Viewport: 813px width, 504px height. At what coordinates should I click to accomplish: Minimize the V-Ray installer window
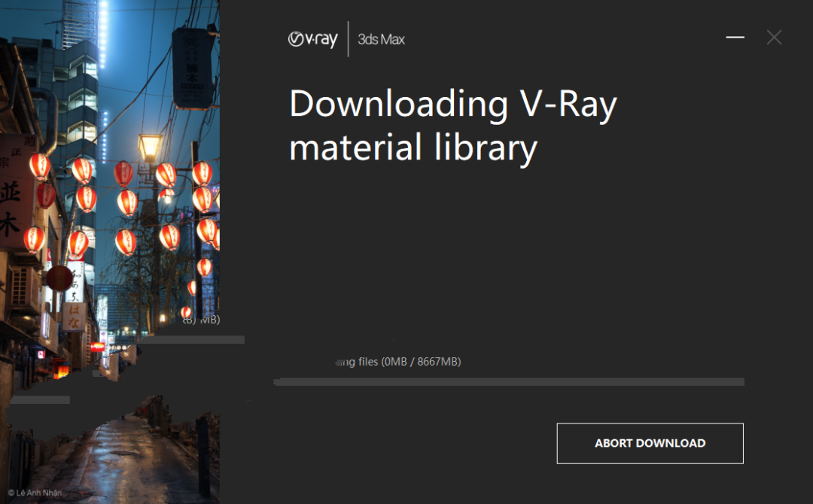(735, 38)
